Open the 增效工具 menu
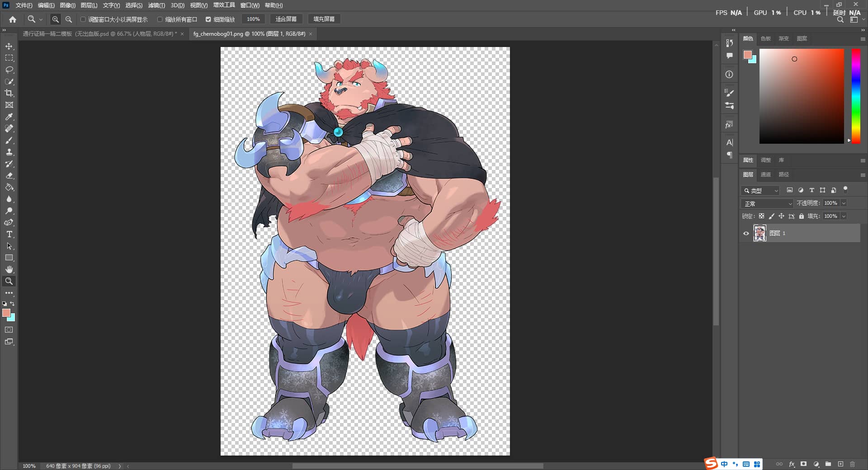This screenshot has width=868, height=470. click(224, 5)
